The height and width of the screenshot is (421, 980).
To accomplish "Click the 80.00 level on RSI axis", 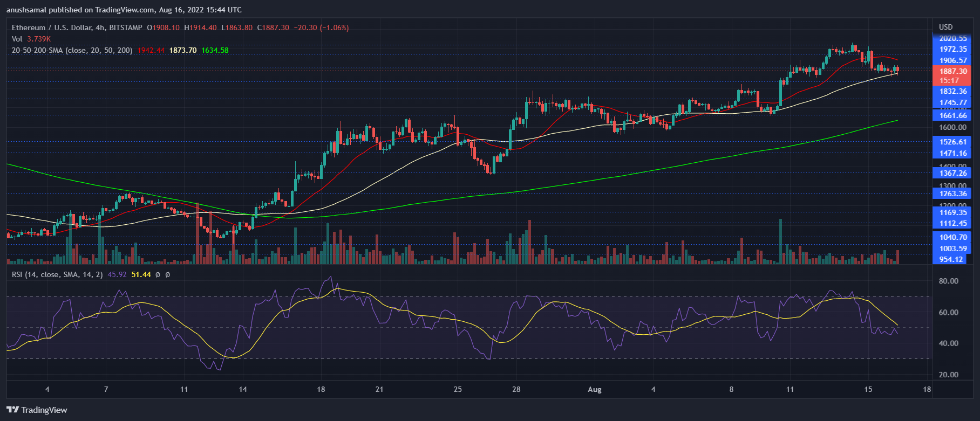I will 948,281.
